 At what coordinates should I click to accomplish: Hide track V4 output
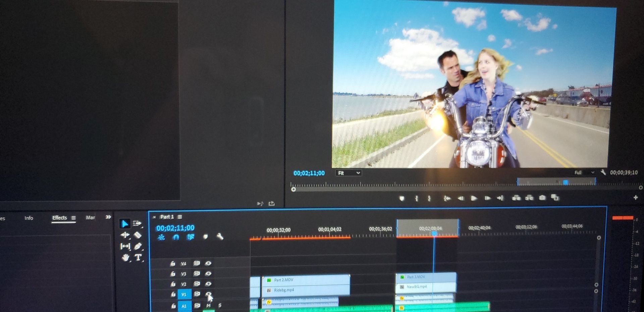[208, 263]
